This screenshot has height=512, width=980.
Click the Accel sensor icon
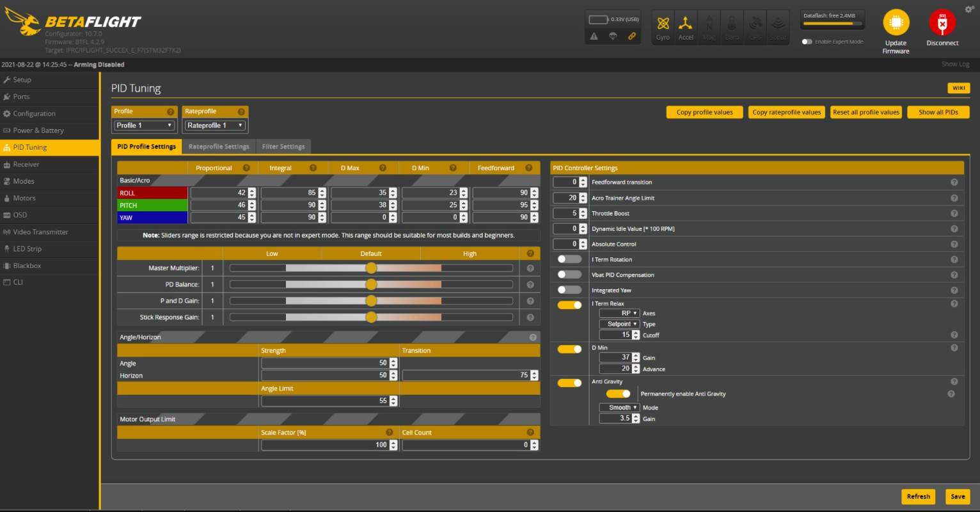(x=686, y=27)
